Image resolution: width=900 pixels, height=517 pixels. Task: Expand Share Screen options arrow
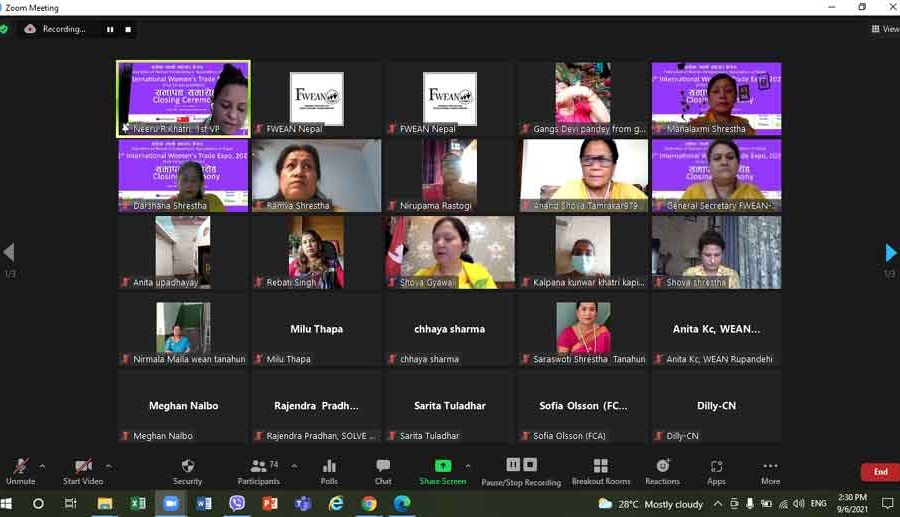(468, 465)
